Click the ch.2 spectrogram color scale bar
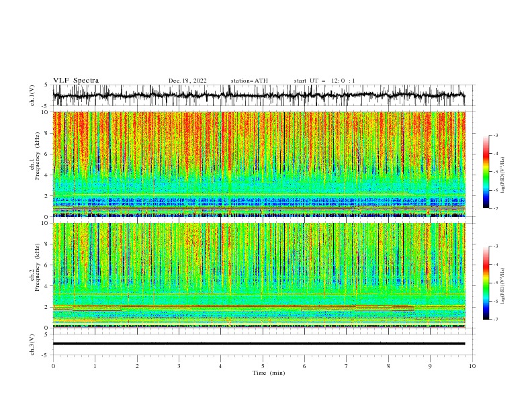The height and width of the screenshot is (411, 532). [486, 283]
